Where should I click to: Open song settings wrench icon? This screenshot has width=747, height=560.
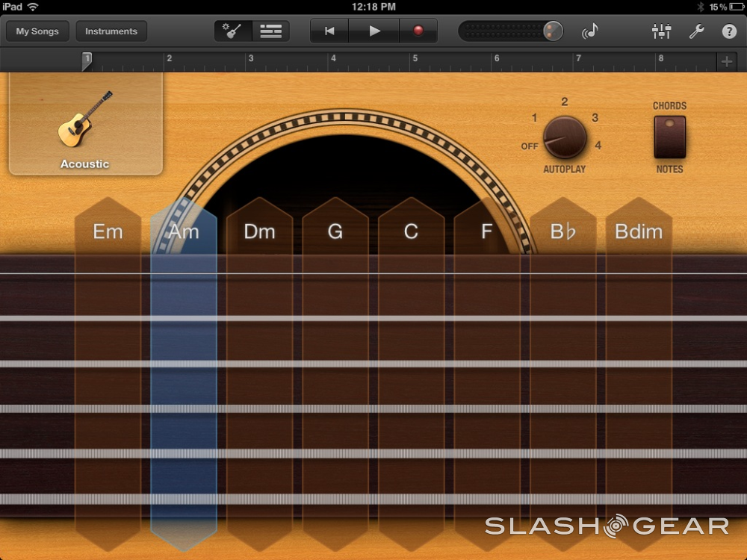pyautogui.click(x=696, y=31)
